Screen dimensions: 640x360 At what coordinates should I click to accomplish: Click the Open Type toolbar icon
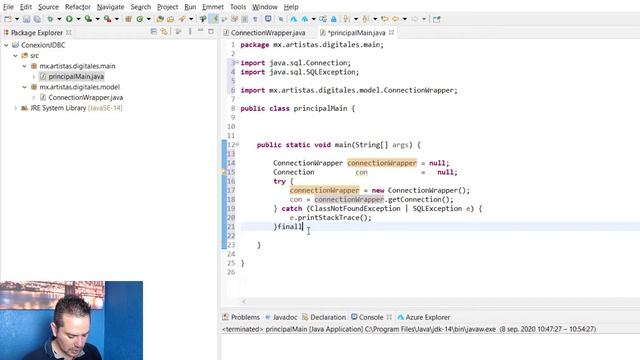pos(160,19)
